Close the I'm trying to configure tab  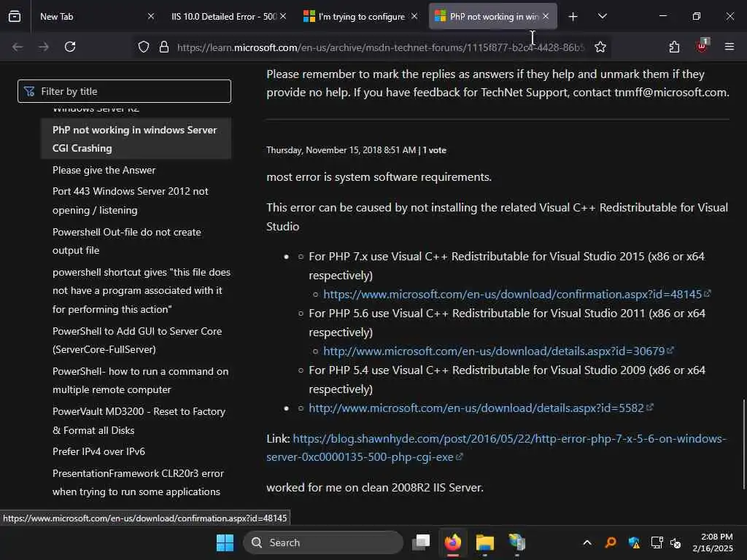pos(414,17)
